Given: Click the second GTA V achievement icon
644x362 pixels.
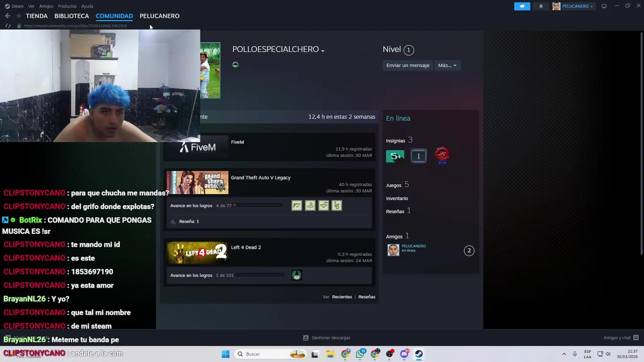Looking at the screenshot, I should [310, 206].
